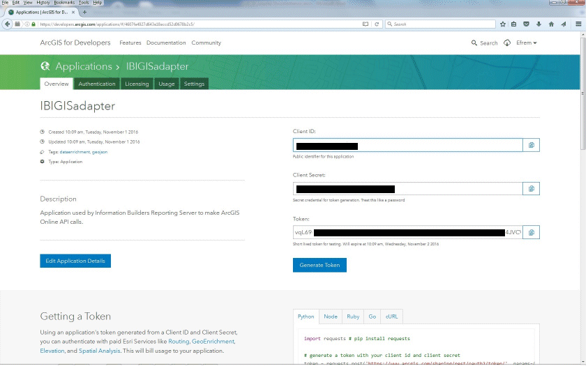Click the ArcGIS download cloud icon
This screenshot has width=588, height=366.
click(x=507, y=43)
